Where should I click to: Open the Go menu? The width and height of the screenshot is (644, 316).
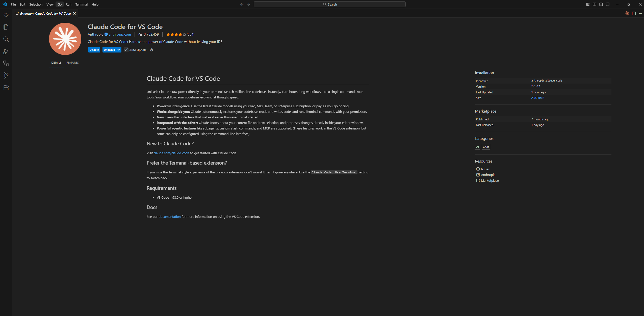(x=60, y=4)
